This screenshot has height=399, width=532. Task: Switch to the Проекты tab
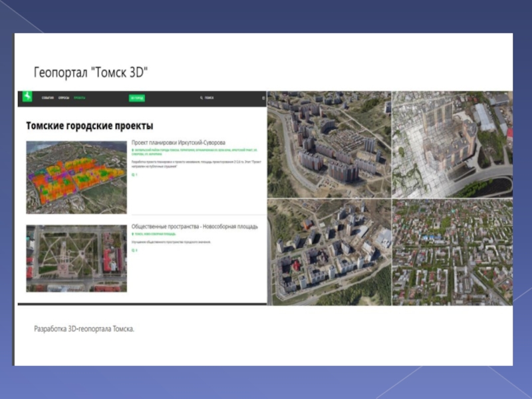[x=80, y=98]
